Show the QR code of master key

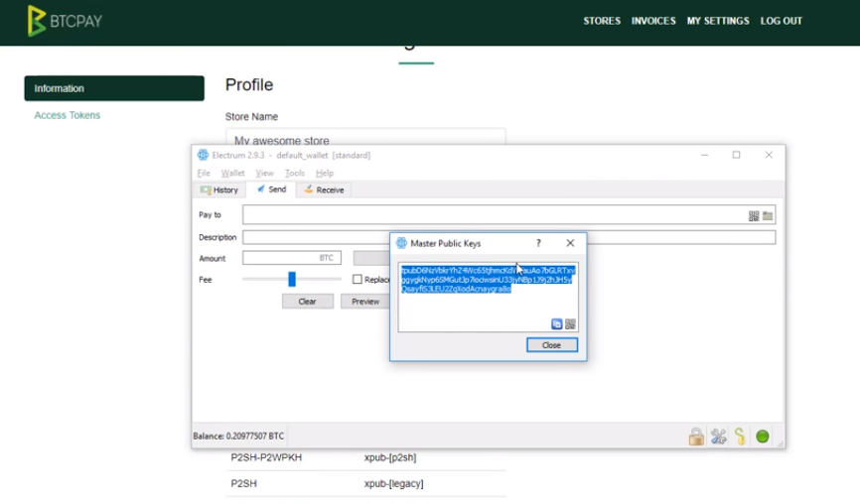[570, 324]
